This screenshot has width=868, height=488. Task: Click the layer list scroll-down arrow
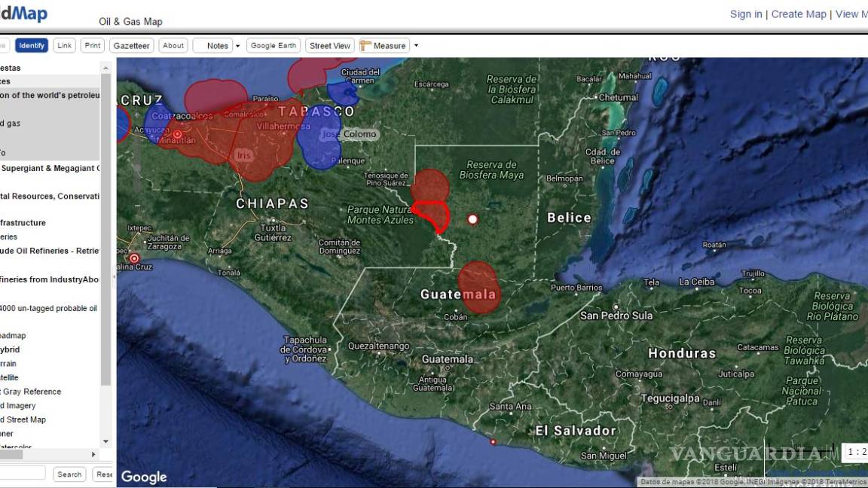coord(105,441)
